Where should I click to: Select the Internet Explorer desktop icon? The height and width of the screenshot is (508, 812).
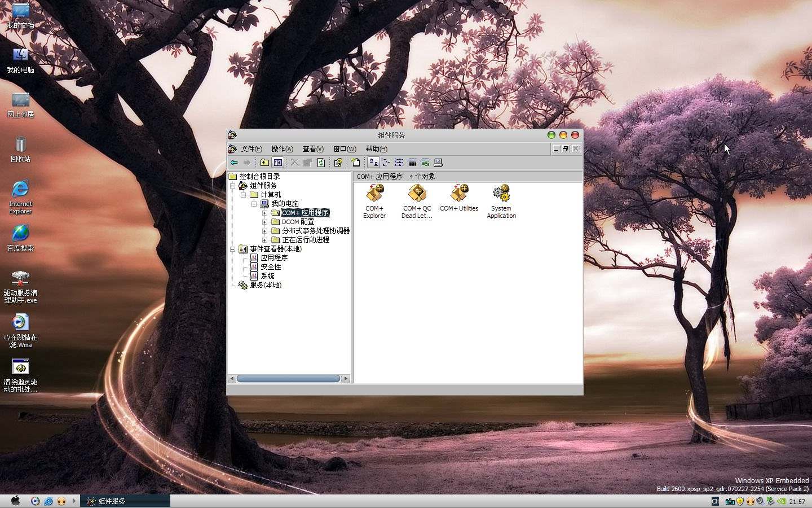pyautogui.click(x=20, y=198)
